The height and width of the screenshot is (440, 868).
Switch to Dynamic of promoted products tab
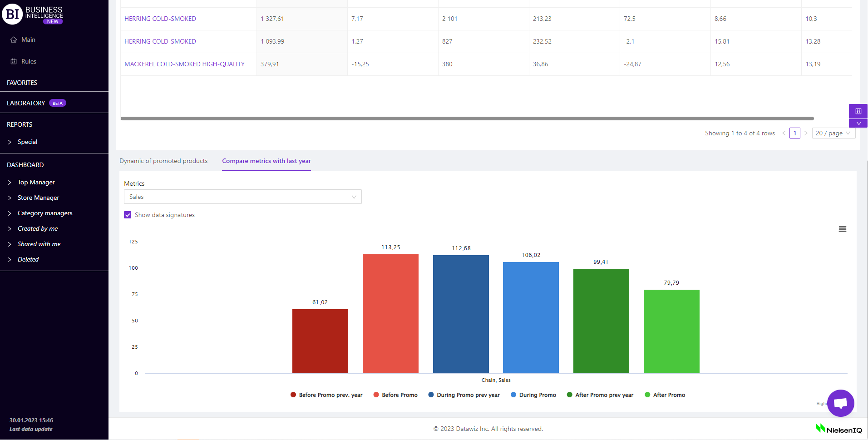click(x=163, y=161)
